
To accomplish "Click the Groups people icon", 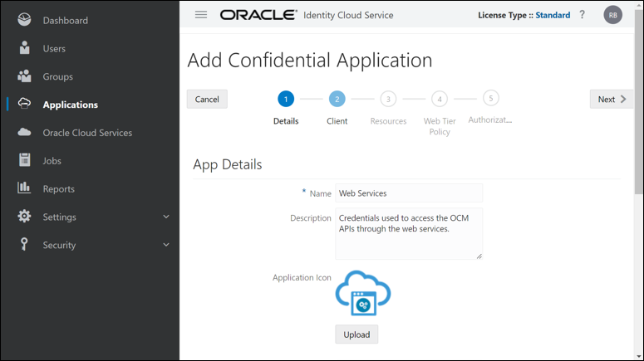I will [24, 76].
